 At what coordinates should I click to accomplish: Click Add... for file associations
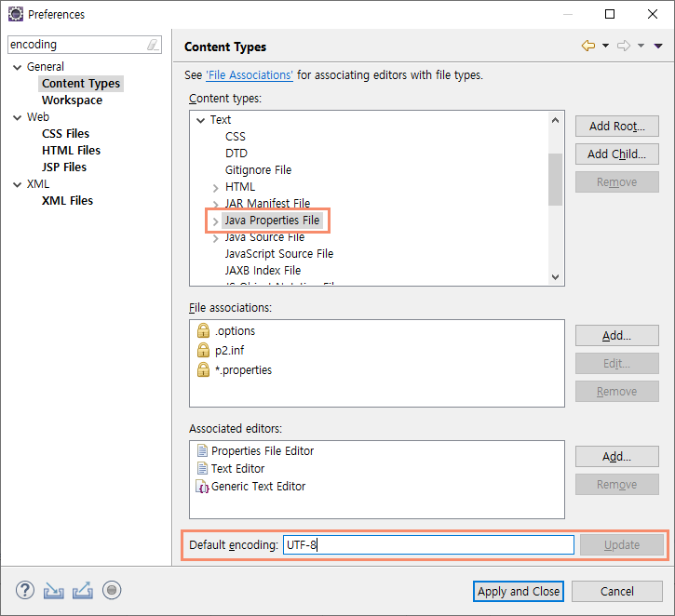617,336
